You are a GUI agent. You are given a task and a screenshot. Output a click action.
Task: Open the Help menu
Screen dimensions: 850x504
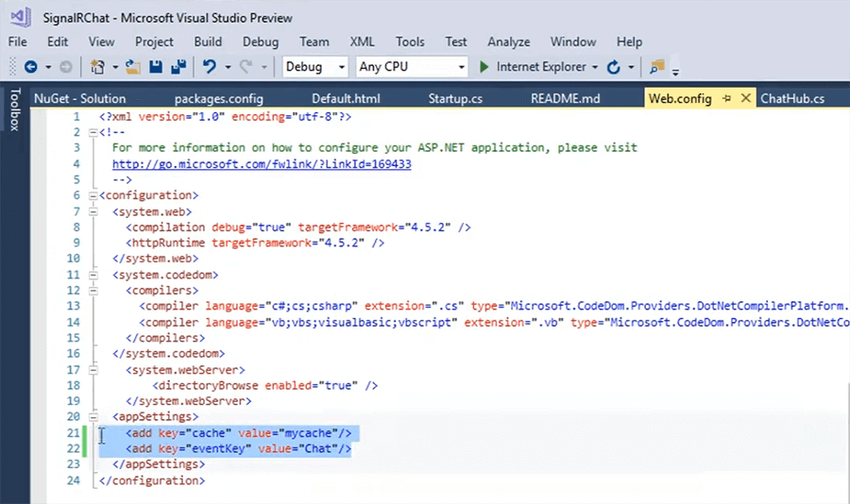629,42
